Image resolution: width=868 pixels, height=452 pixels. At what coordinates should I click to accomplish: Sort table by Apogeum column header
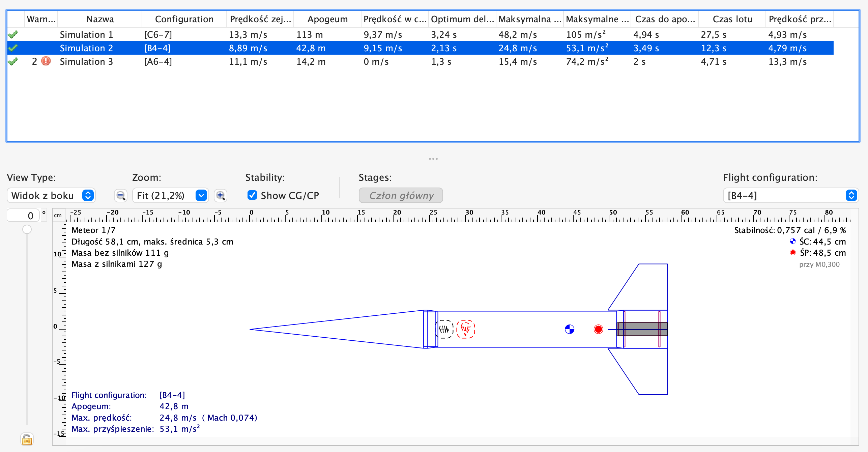327,19
